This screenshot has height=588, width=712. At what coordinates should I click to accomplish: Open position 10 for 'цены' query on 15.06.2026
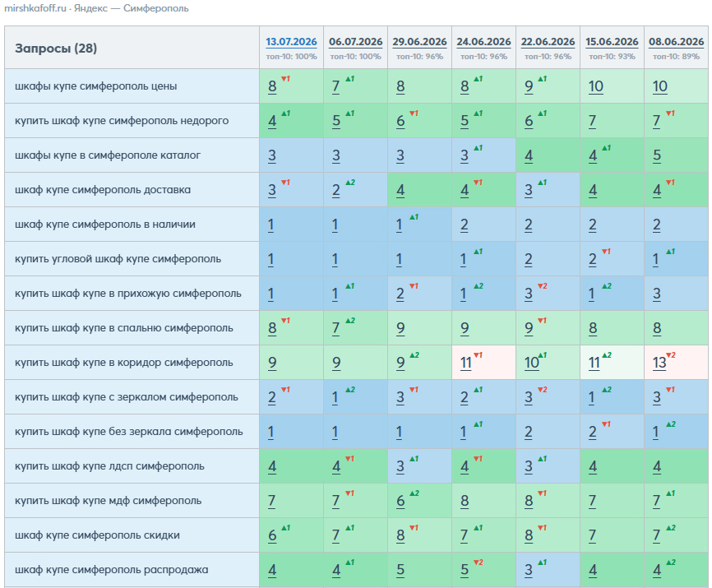pyautogui.click(x=596, y=86)
